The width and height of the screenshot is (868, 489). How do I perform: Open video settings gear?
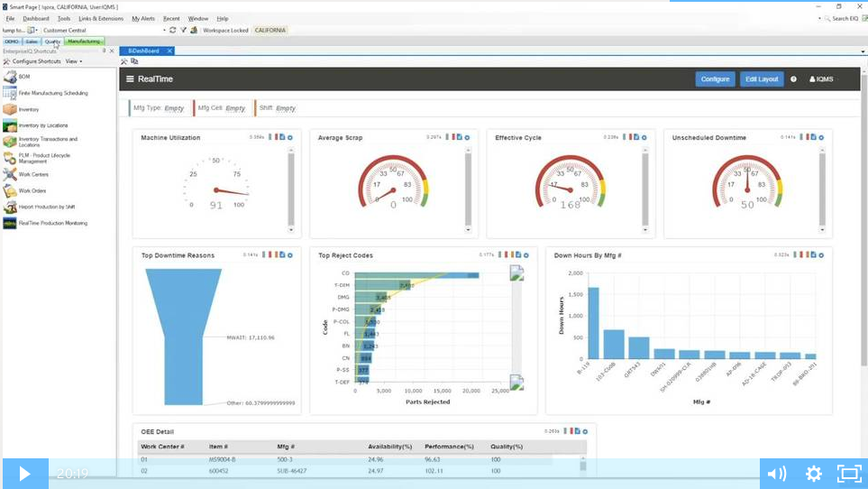[x=814, y=474]
